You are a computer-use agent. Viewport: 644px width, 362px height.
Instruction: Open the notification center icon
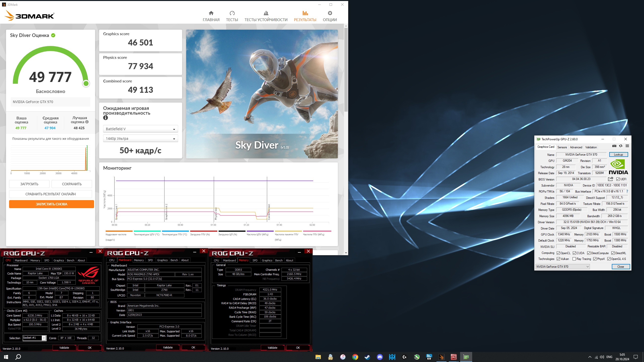pyautogui.click(x=636, y=357)
